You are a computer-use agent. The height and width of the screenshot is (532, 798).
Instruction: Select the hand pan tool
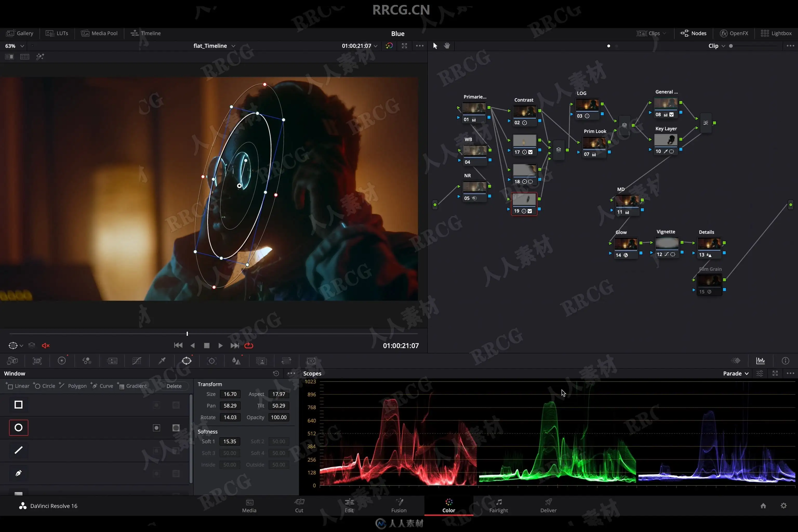[447, 46]
